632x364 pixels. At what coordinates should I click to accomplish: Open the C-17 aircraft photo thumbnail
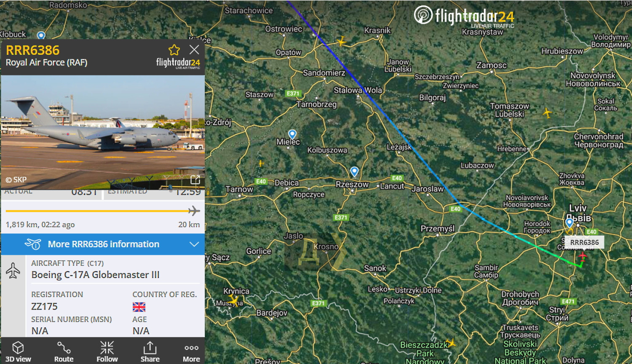[x=103, y=132]
